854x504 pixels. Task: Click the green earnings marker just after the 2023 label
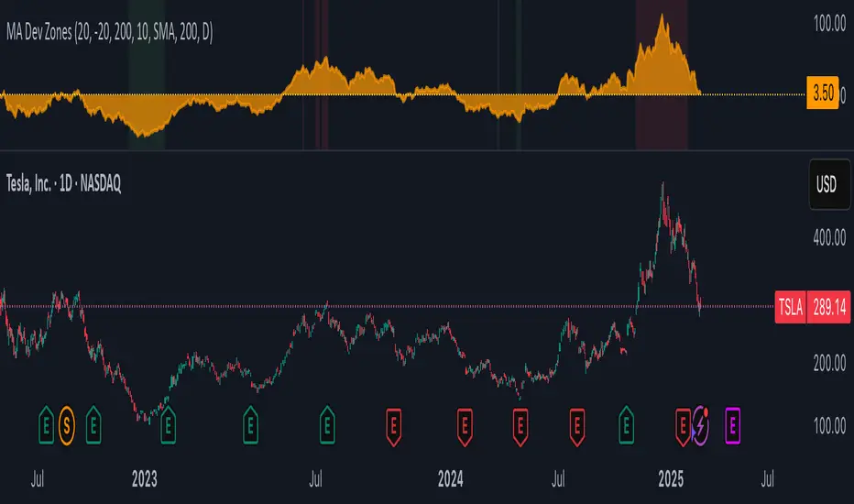pos(168,425)
